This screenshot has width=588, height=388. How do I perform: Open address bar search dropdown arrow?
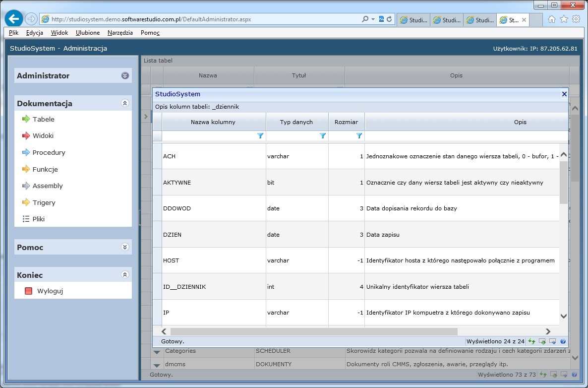point(373,19)
